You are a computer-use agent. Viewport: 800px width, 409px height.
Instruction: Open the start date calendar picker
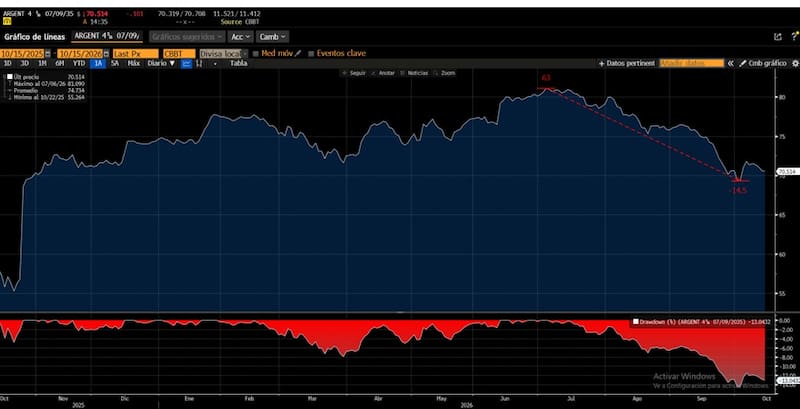47,54
